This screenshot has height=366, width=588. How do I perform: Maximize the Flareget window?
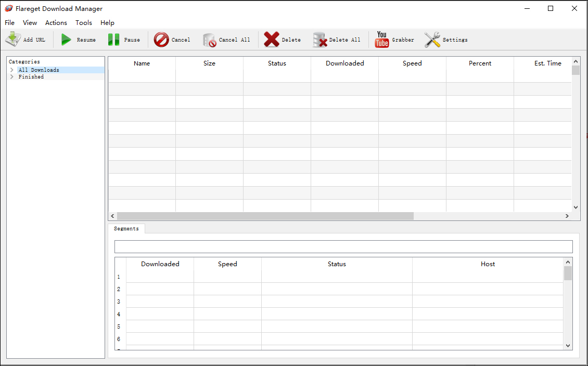point(551,8)
